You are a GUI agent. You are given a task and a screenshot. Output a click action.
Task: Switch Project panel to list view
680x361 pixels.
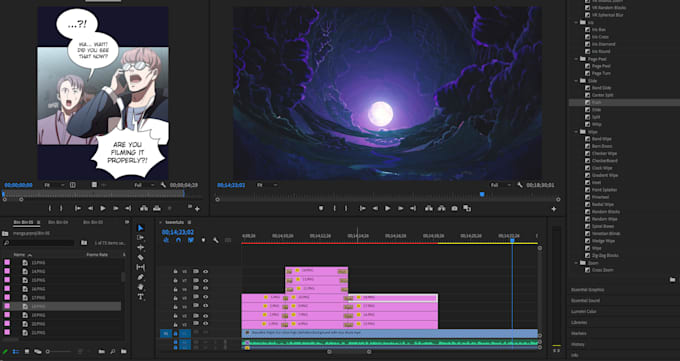[16, 351]
